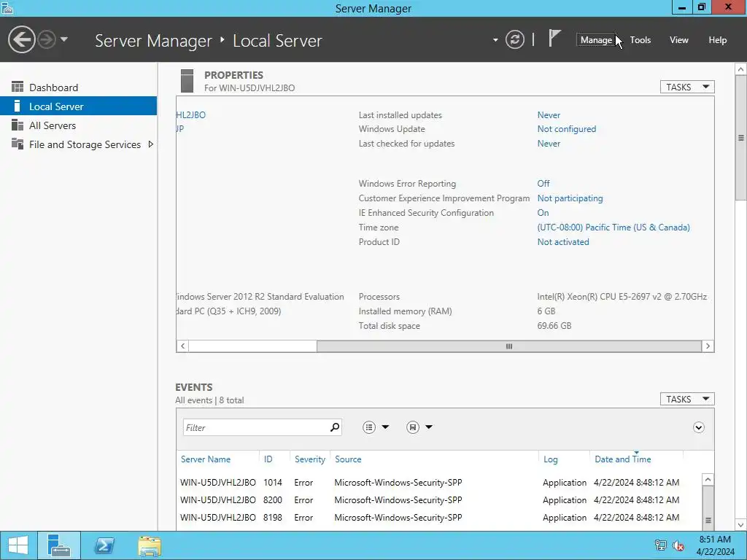
Task: Click the muted volume tray icon
Action: pyautogui.click(x=678, y=545)
